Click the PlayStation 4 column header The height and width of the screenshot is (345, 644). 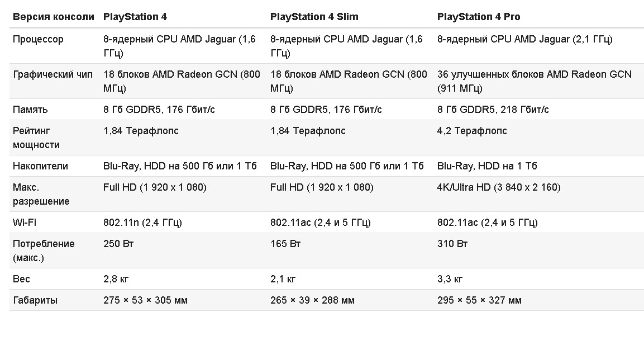135,17
